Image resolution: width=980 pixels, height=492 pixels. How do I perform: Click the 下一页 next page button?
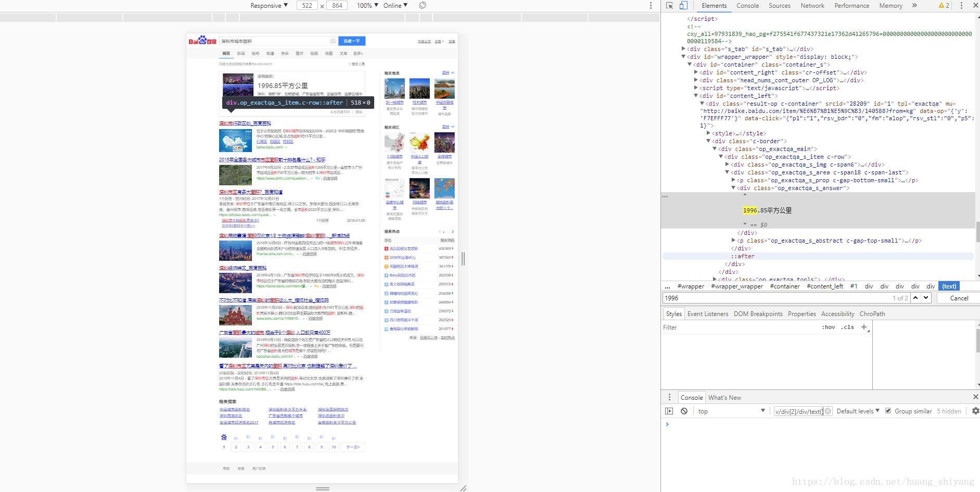pos(353,447)
